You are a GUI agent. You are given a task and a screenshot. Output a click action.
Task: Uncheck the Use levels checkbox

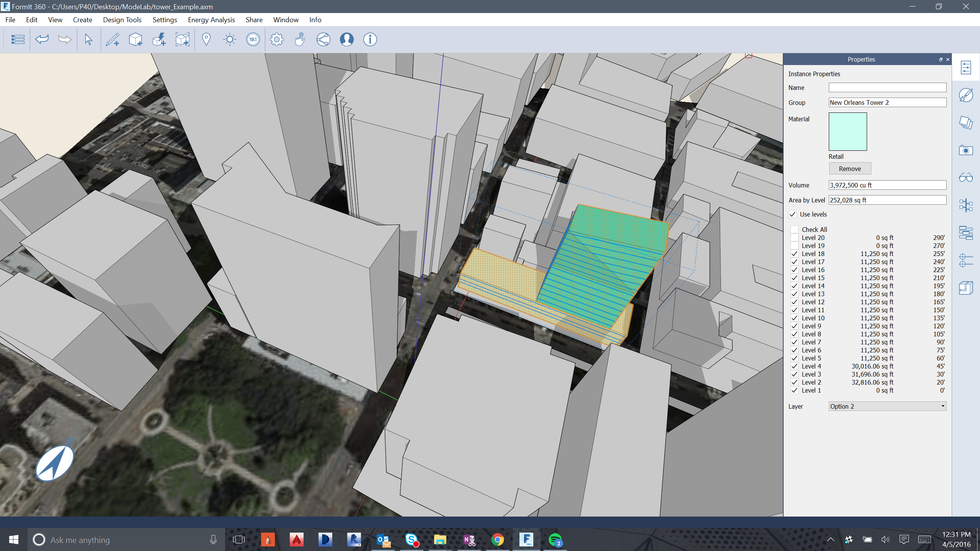(793, 214)
